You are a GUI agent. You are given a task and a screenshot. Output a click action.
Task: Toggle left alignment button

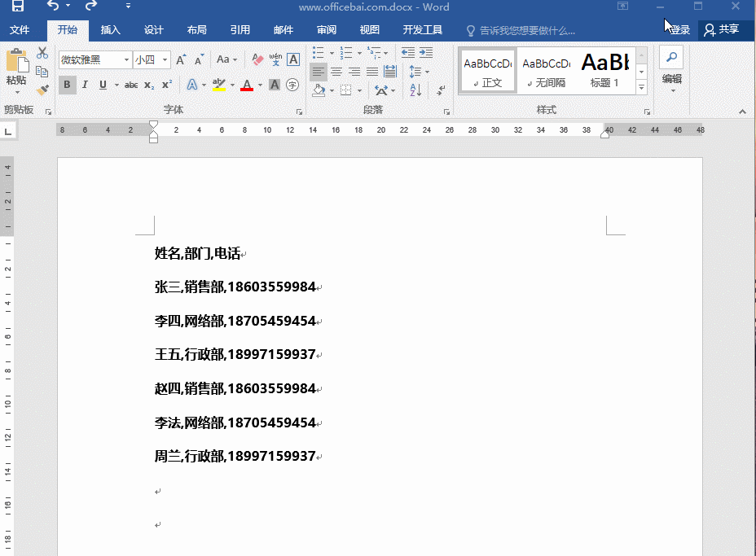coord(319,72)
